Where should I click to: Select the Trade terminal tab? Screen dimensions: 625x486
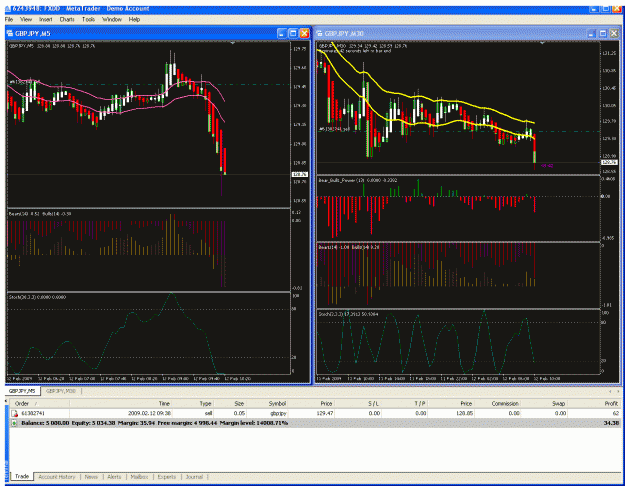tap(22, 476)
